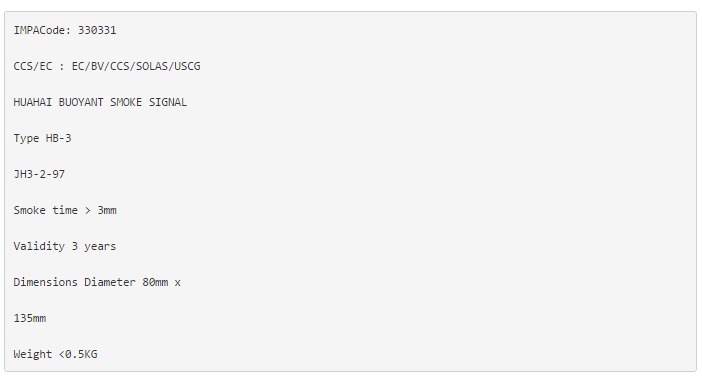Click the word years
Viewport: 702px width, 379px height.
click(x=100, y=247)
